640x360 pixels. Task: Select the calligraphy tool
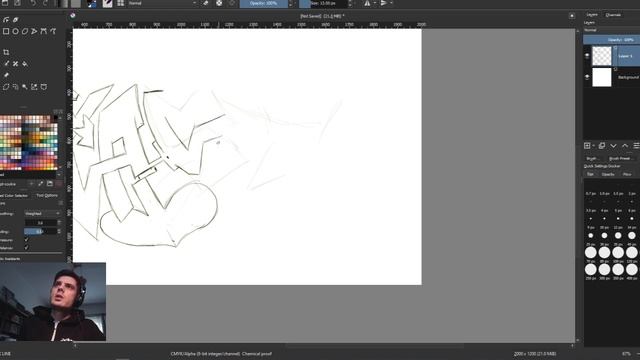pyautogui.click(x=16, y=19)
